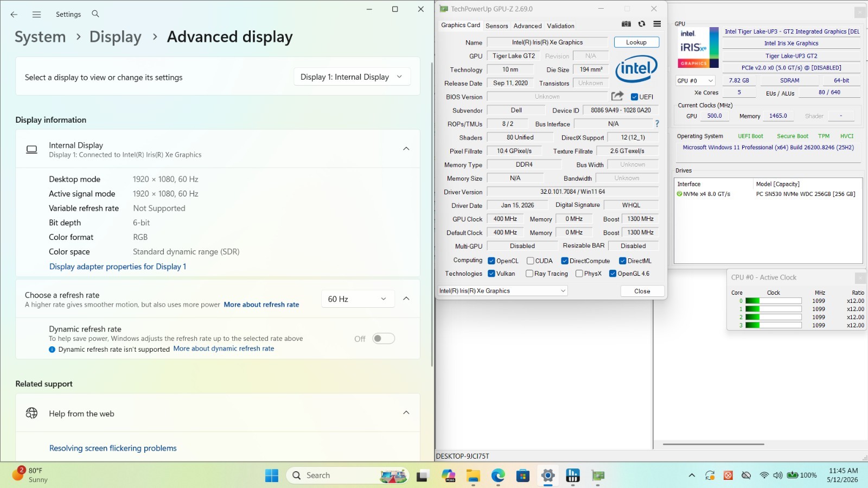The height and width of the screenshot is (488, 868).
Task: Open the Settings navigation hamburger menu
Action: pos(36,15)
